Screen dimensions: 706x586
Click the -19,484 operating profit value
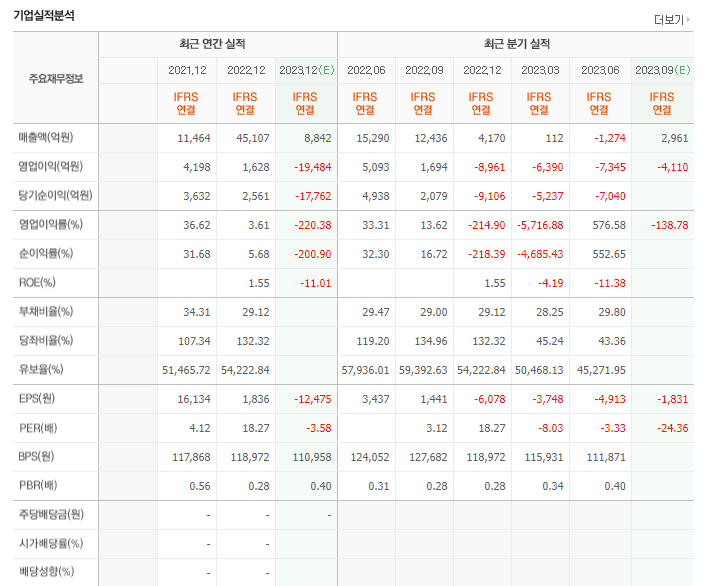click(x=313, y=167)
